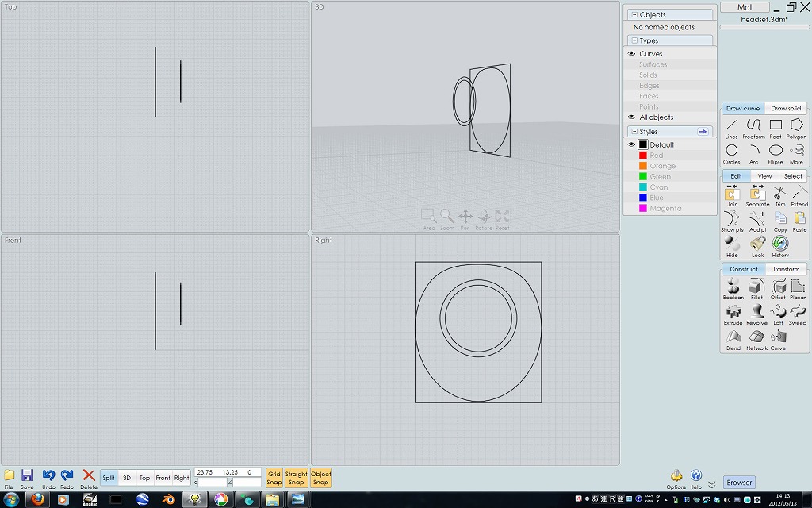Select the Arc drawing tool
Image resolution: width=812 pixels, height=508 pixels.
(x=753, y=154)
